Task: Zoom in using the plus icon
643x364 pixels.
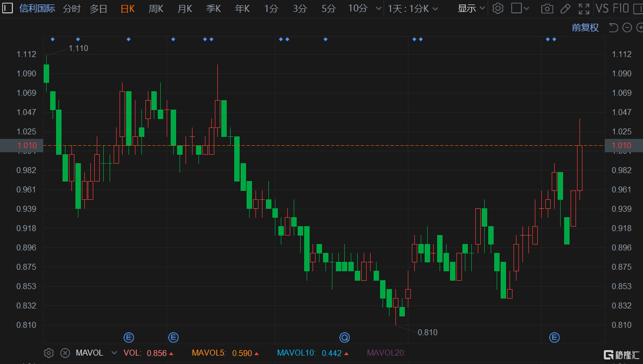Action: coord(640,28)
